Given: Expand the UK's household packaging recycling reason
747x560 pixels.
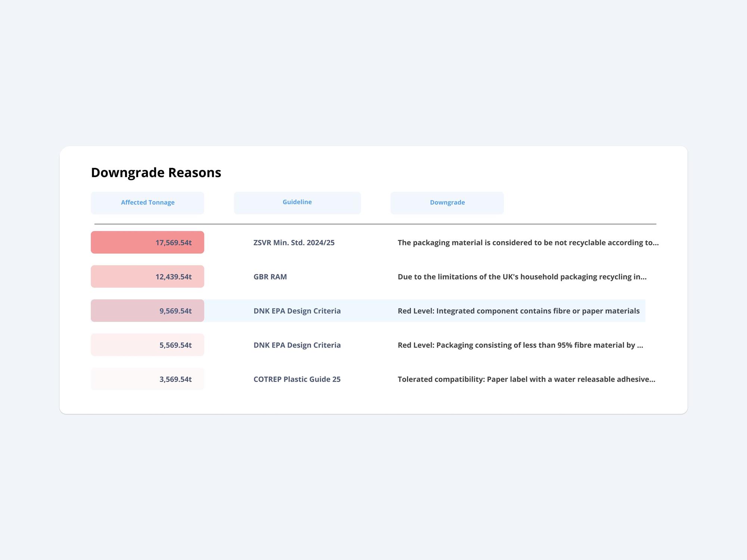Looking at the screenshot, I should coord(522,277).
